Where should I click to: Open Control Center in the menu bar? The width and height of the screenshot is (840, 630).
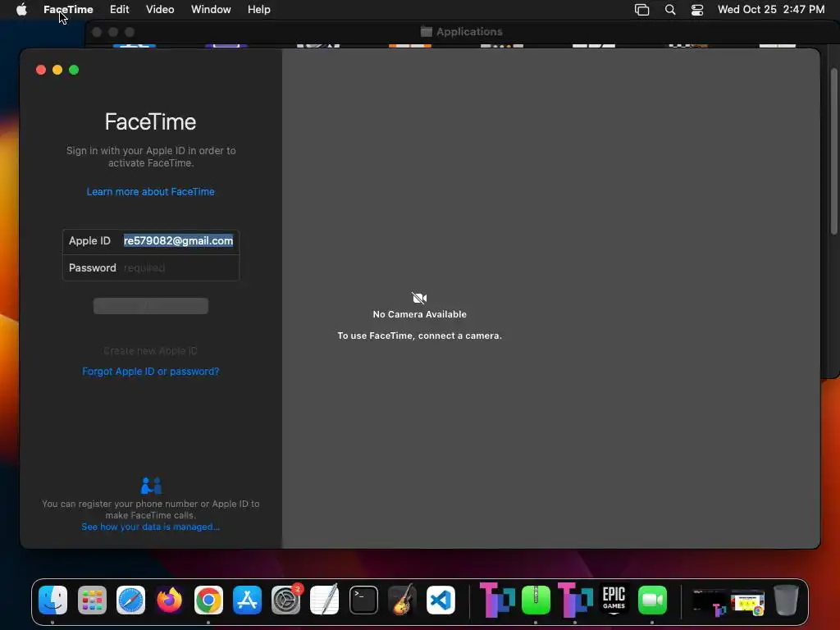[x=697, y=10]
